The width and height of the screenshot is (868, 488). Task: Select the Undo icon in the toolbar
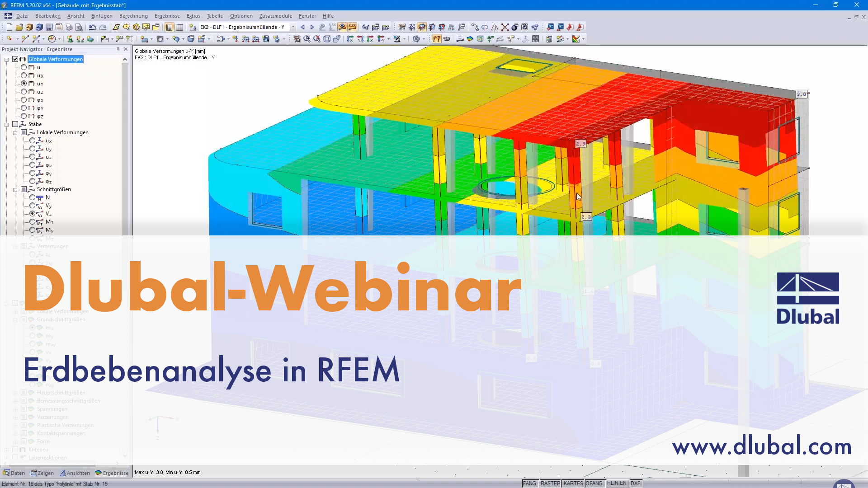pyautogui.click(x=93, y=27)
